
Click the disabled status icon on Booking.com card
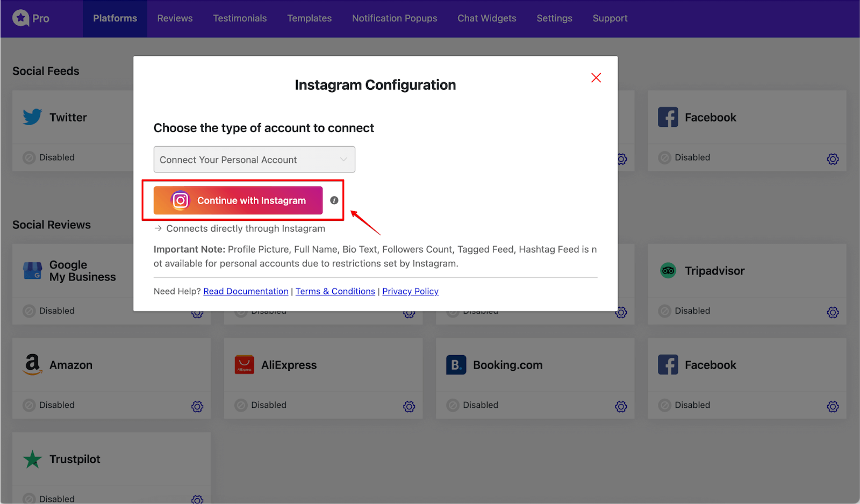[453, 405]
